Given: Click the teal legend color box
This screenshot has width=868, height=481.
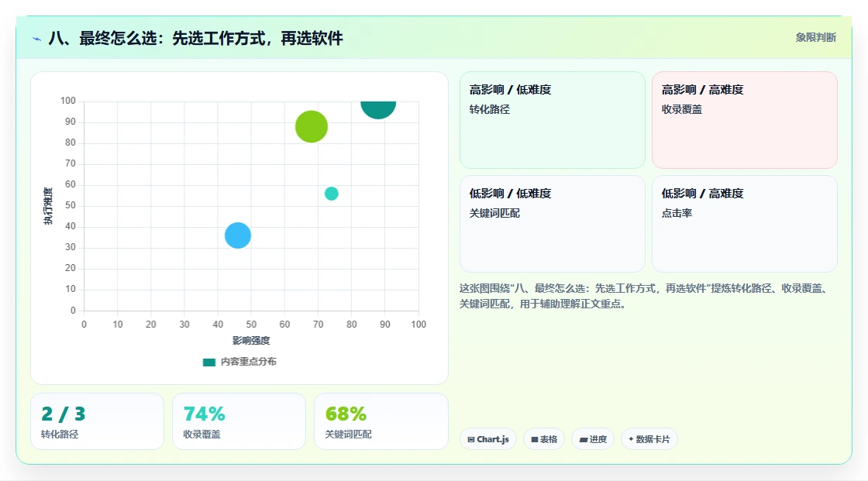Looking at the screenshot, I should 208,362.
